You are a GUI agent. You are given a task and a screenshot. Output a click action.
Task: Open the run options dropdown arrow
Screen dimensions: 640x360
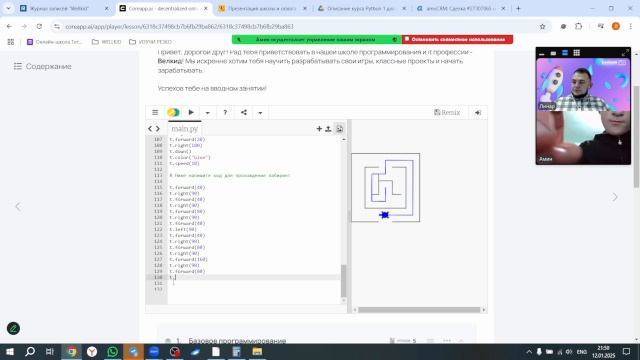(207, 113)
